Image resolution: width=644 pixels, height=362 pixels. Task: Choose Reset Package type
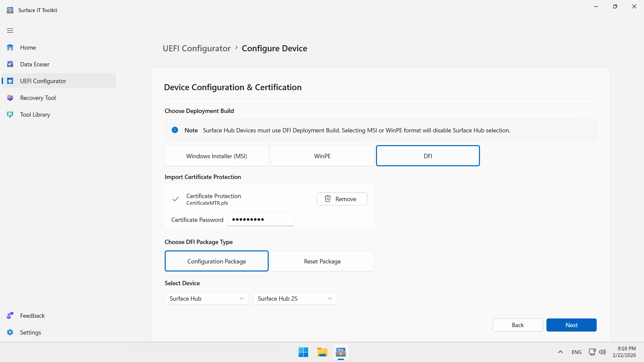(322, 261)
